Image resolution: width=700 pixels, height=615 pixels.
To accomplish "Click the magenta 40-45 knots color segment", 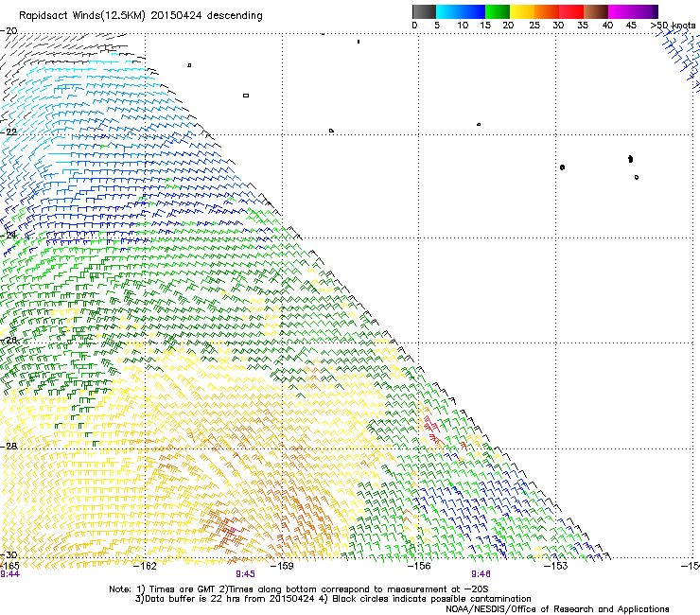I will [621, 11].
